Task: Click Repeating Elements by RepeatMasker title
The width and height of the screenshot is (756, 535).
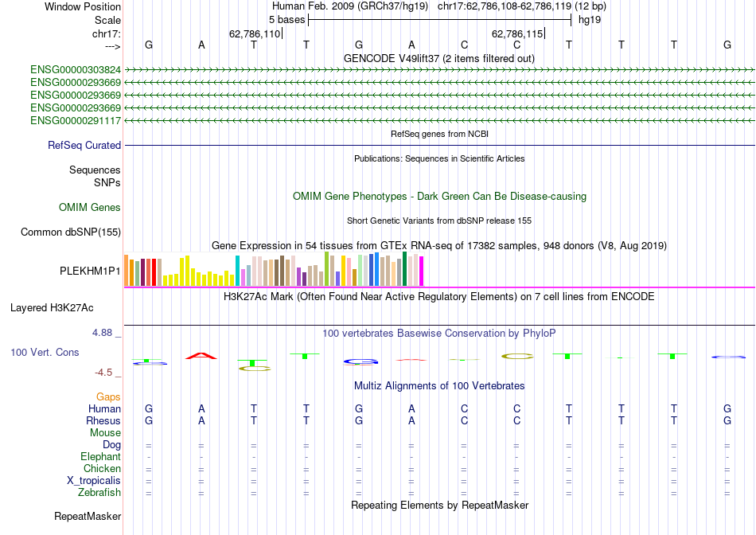Action: point(440,505)
